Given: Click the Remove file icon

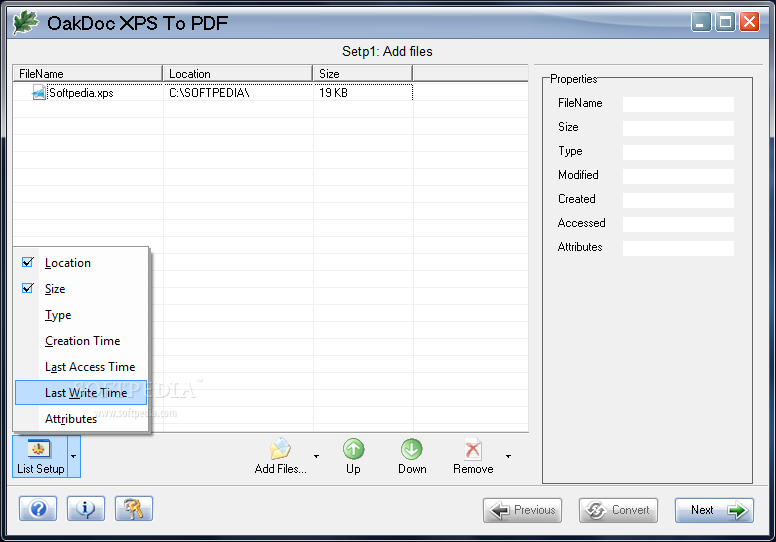Looking at the screenshot, I should (x=473, y=449).
